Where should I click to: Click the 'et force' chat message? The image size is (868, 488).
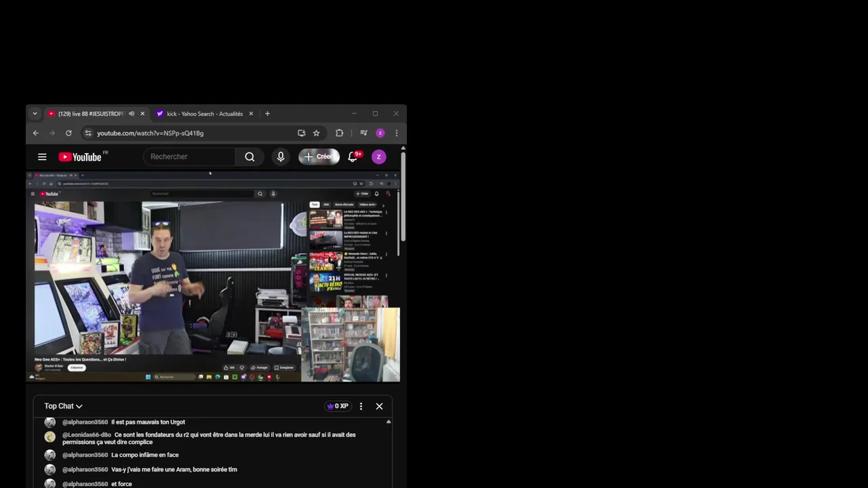pyautogui.click(x=122, y=484)
